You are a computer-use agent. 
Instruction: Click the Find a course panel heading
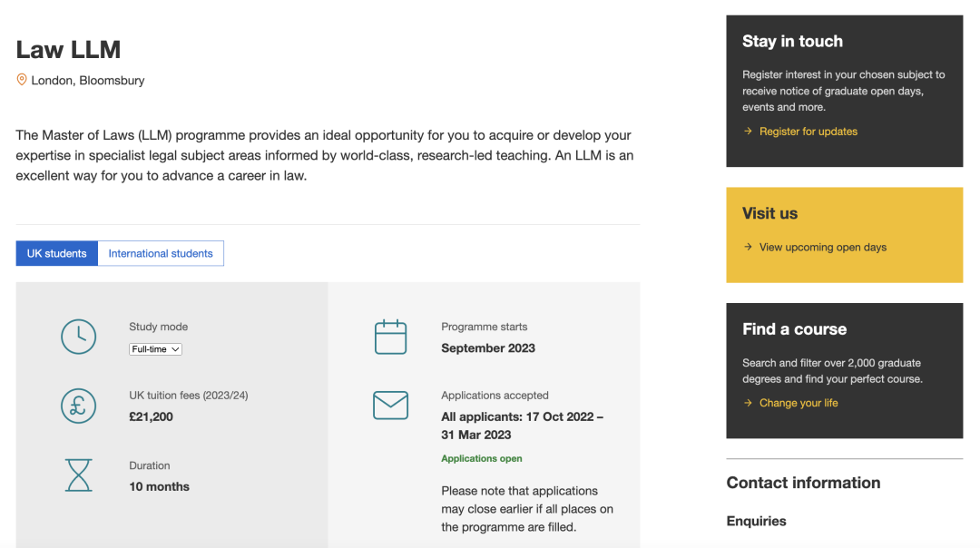pyautogui.click(x=794, y=328)
